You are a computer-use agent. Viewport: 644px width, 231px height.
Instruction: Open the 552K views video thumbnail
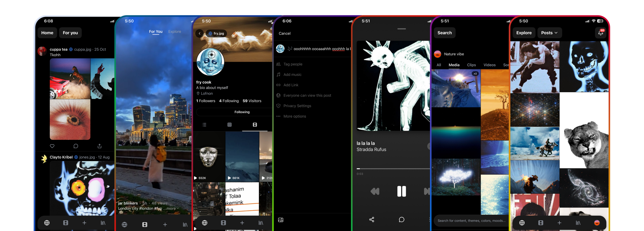pyautogui.click(x=209, y=157)
